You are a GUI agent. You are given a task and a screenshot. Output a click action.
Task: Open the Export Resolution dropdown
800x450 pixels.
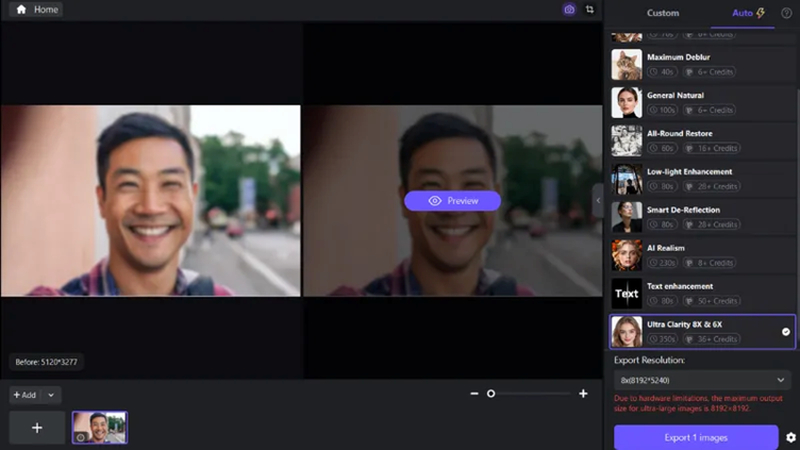(x=702, y=380)
